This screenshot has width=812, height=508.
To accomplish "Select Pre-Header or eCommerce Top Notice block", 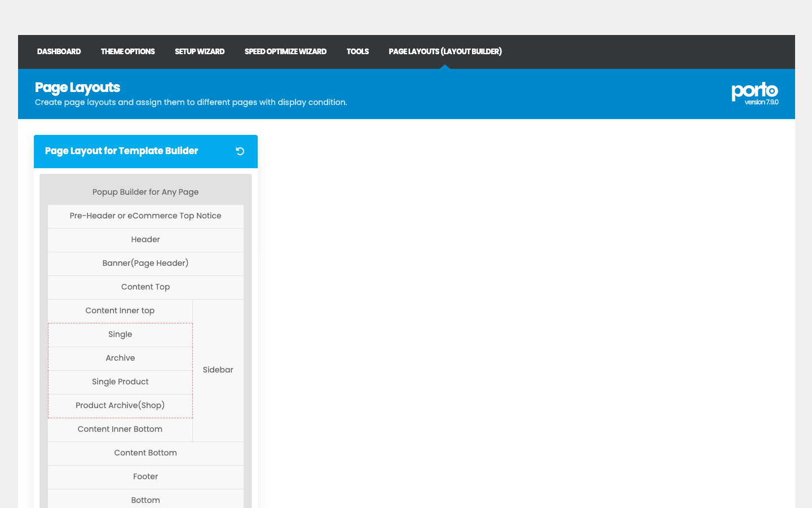I will coord(145,216).
